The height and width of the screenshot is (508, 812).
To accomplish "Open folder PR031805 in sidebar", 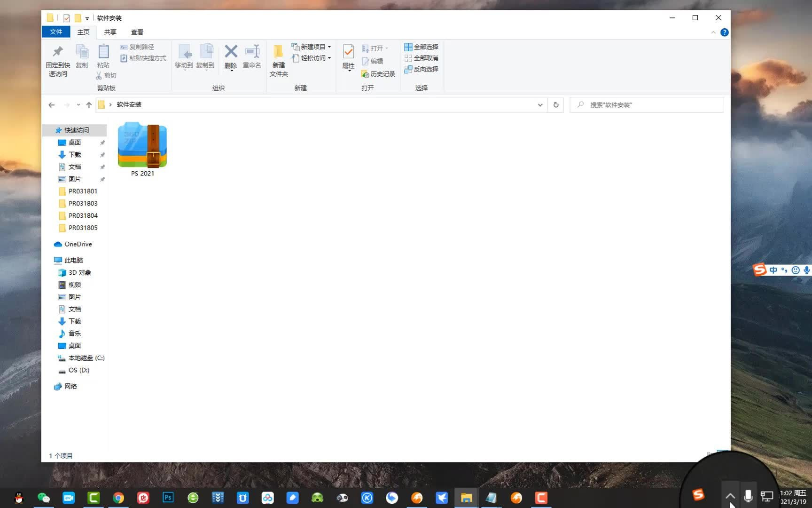I will (78, 228).
